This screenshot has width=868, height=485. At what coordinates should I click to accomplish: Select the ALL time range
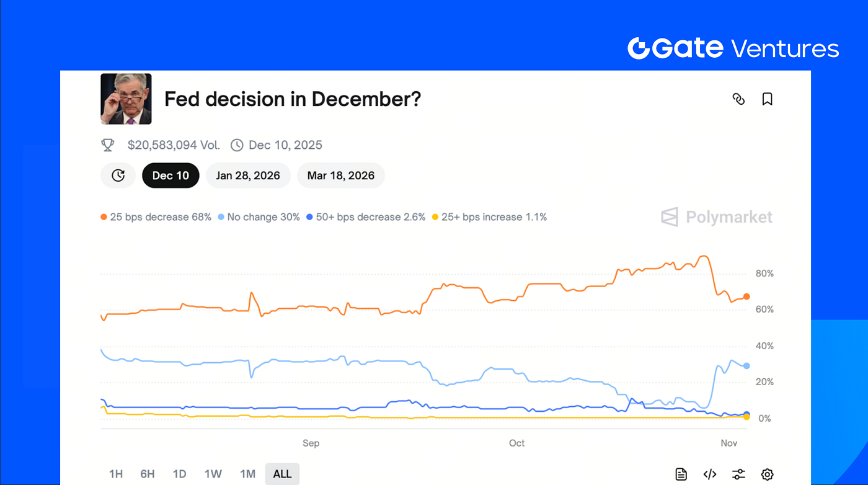(282, 474)
